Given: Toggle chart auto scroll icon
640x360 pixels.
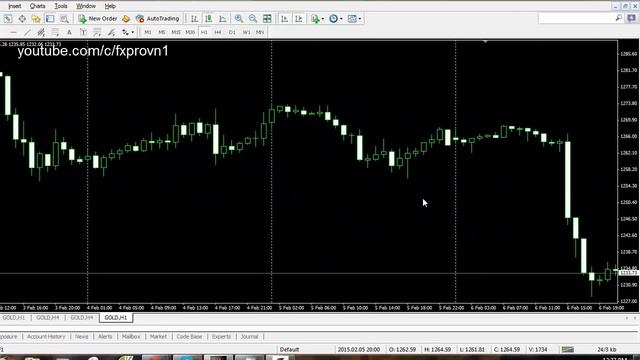Looking at the screenshot, I should point(284,18).
